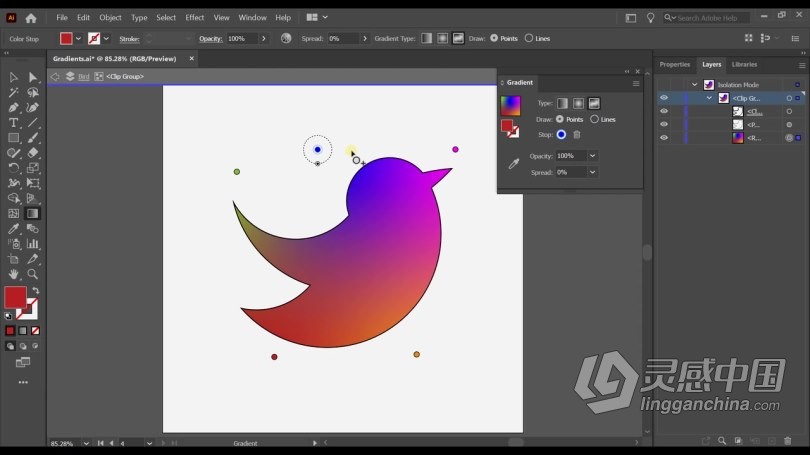
Task: Set Draw mode to Points in control bar
Action: [x=494, y=38]
